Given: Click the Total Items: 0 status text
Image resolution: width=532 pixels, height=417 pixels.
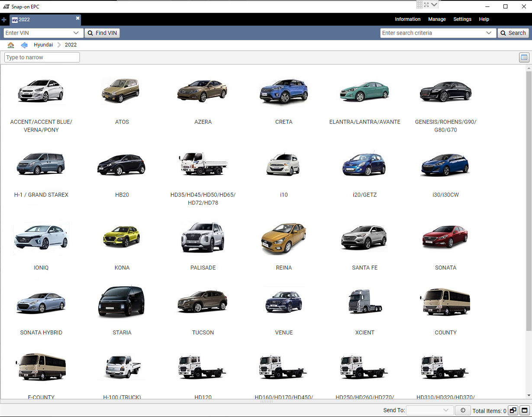Looking at the screenshot, I should pyautogui.click(x=490, y=411).
